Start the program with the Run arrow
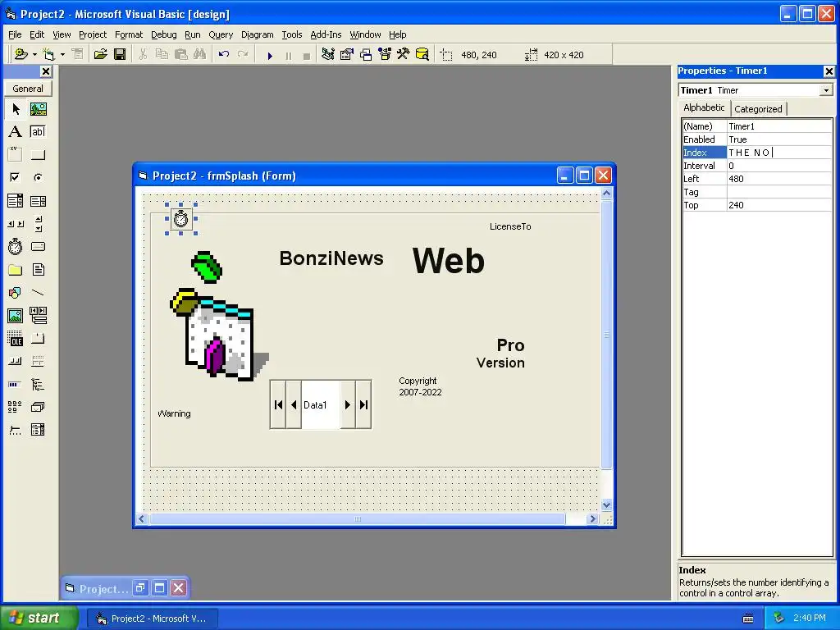The width and height of the screenshot is (840, 630). coord(270,55)
